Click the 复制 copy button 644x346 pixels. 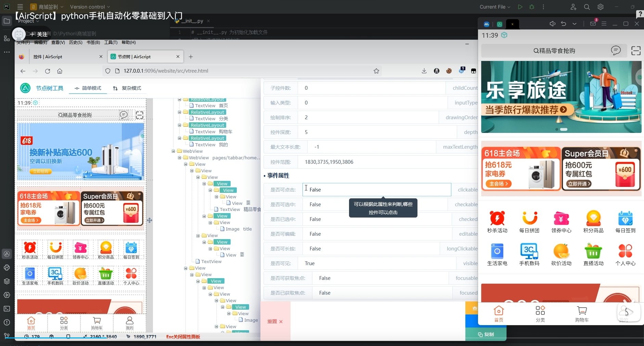point(486,334)
